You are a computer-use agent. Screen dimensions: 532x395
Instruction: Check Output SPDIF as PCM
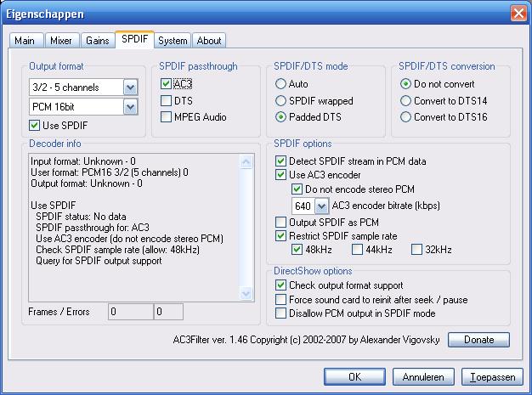click(281, 223)
